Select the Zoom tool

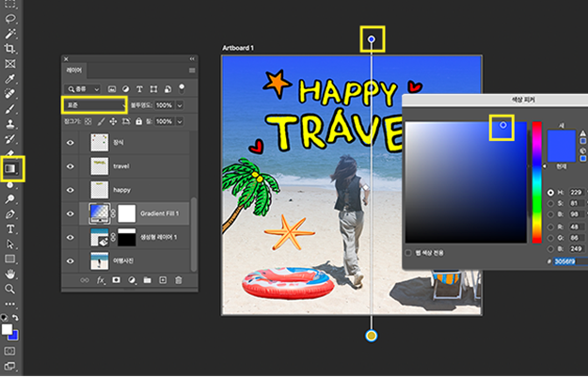click(10, 289)
